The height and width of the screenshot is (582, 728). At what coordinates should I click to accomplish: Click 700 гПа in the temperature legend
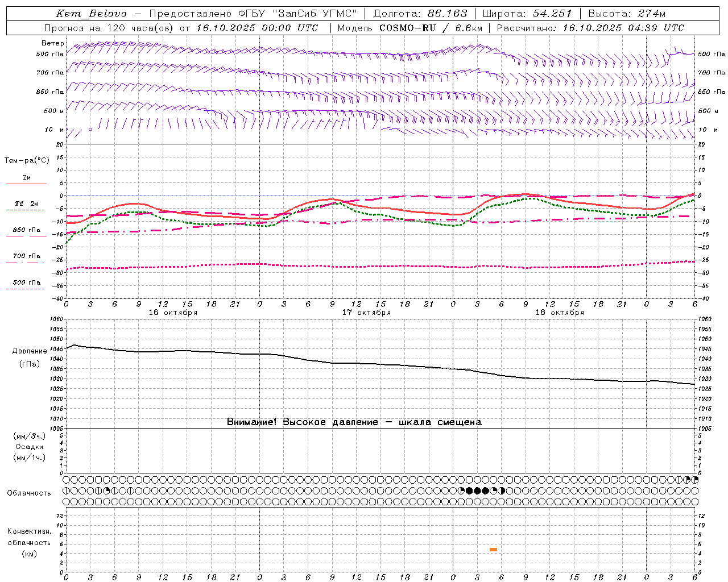point(27,256)
